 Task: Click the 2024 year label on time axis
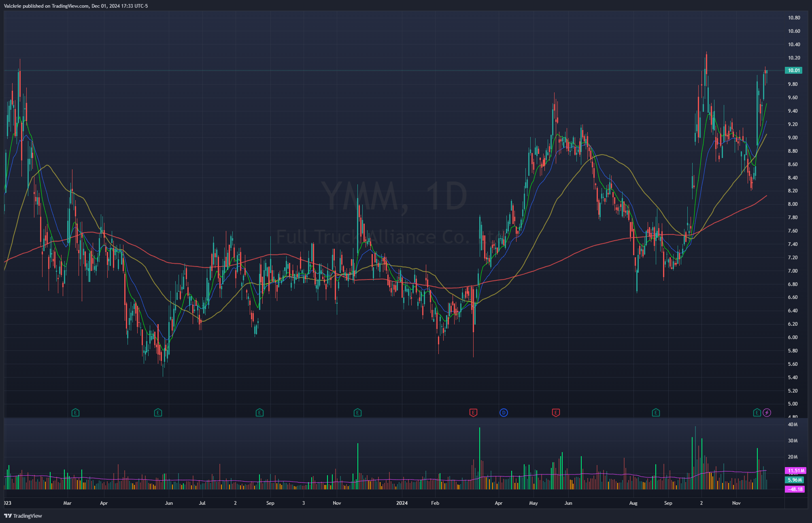(x=402, y=503)
